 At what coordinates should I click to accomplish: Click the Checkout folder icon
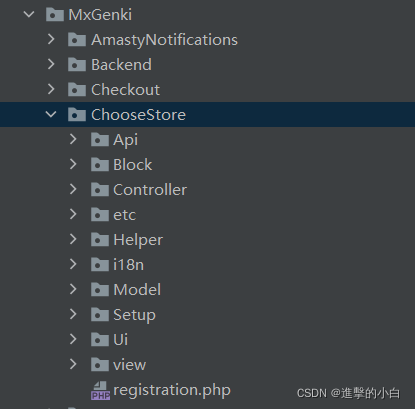pos(77,90)
